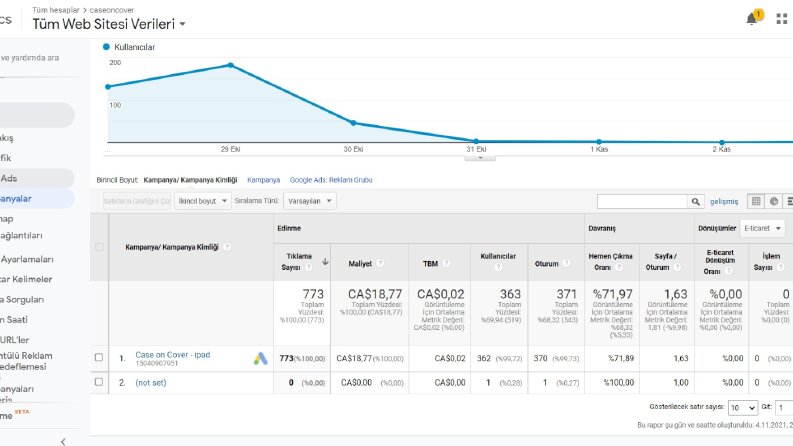Tick the select-all checkbox in table header

click(100, 247)
